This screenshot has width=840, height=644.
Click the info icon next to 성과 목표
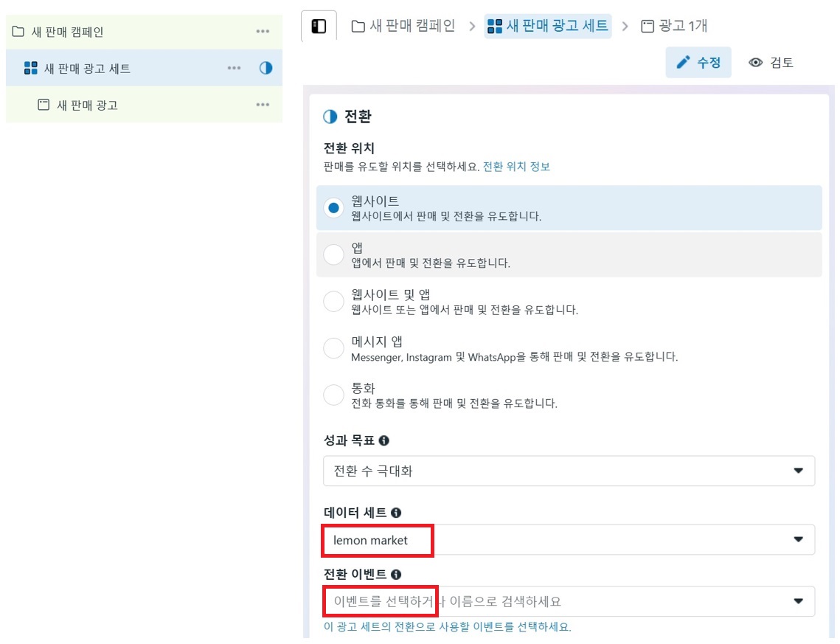click(x=384, y=440)
